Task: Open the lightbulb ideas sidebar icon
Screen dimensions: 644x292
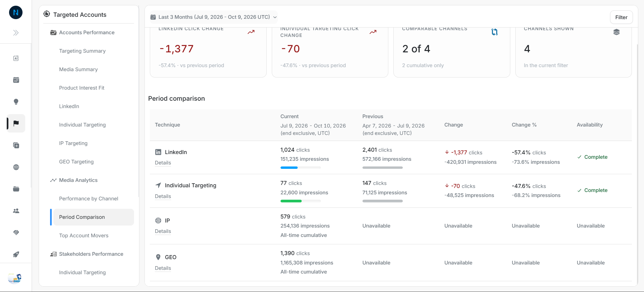Action: (16, 102)
